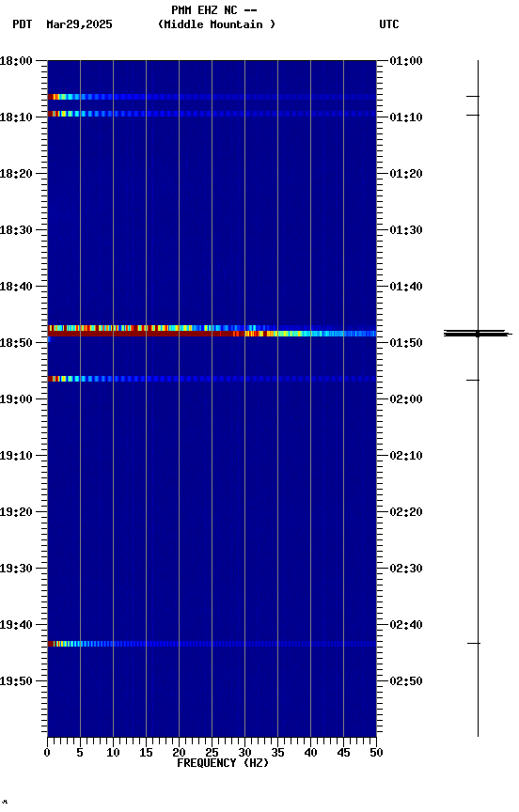Click the strong dark-red 18:48 event band
519x812 pixels.
coord(212,334)
